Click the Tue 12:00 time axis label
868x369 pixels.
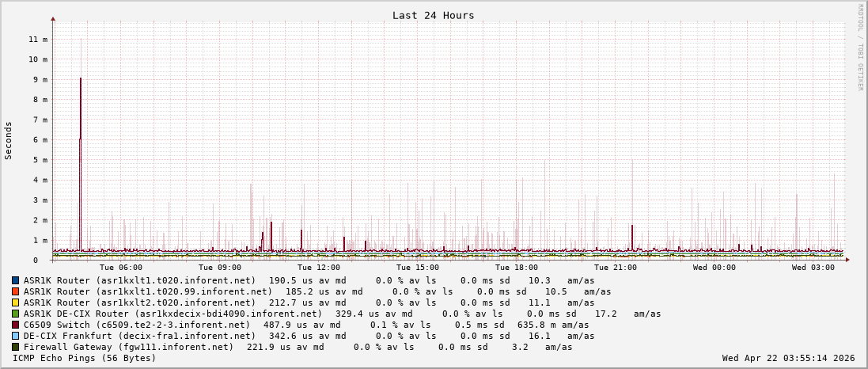click(x=318, y=268)
